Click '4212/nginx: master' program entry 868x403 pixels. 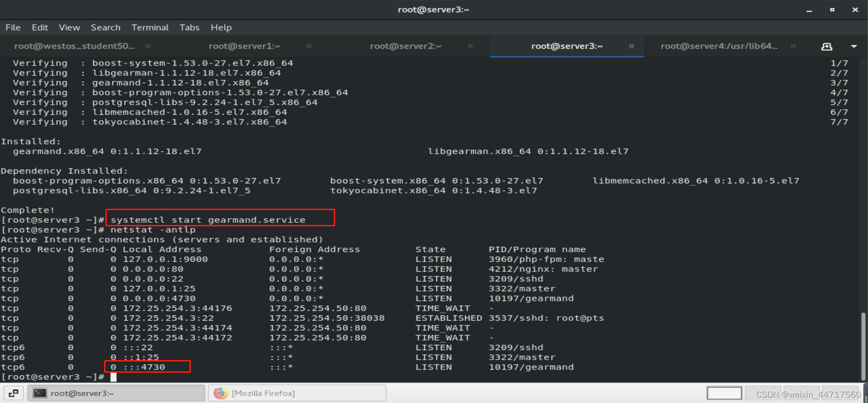click(x=543, y=269)
